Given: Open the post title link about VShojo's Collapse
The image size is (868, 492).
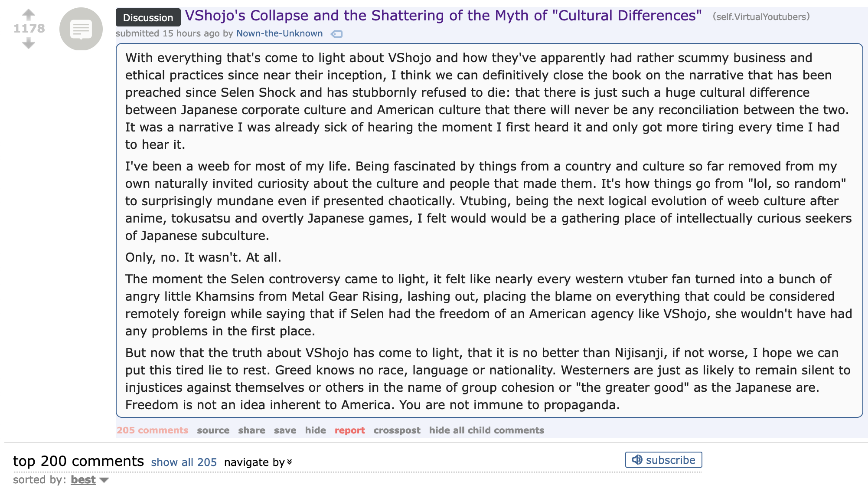Looking at the screenshot, I should 443,16.
